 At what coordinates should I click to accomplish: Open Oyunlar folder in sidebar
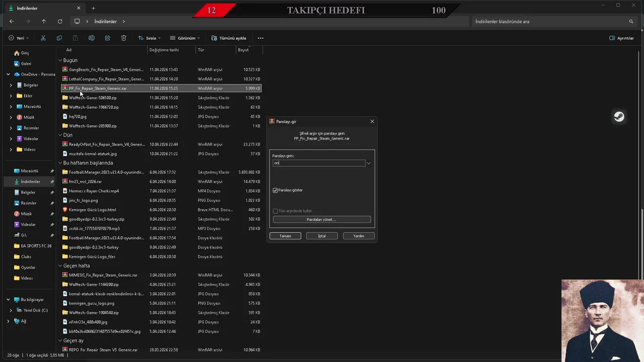click(x=24, y=267)
